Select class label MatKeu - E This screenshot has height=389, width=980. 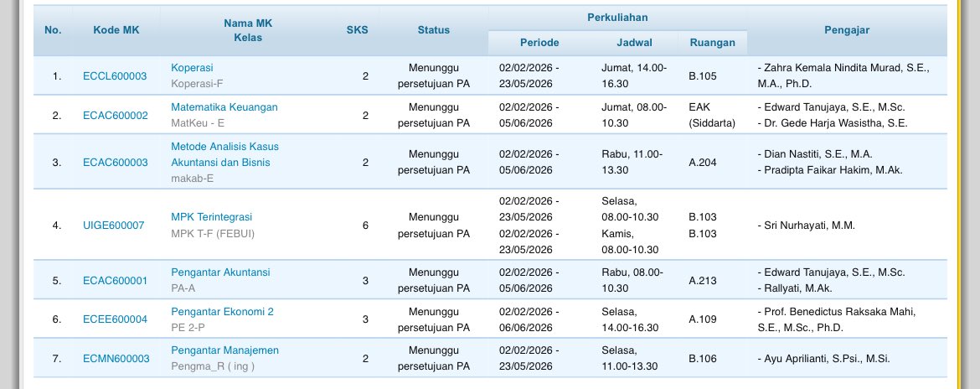click(x=198, y=123)
